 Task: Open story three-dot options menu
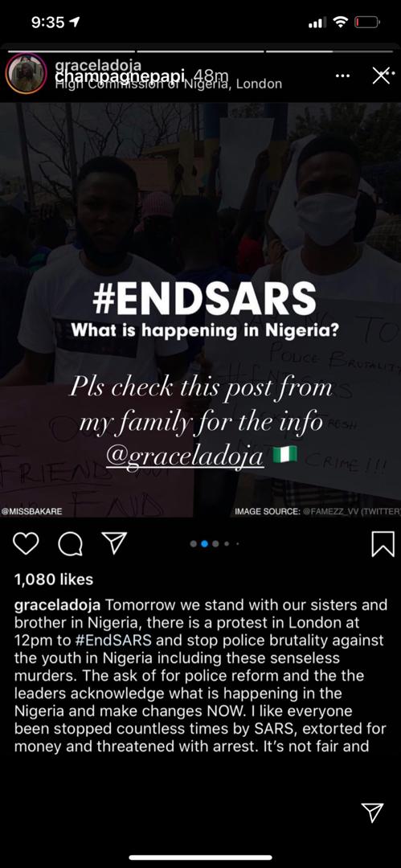[343, 76]
